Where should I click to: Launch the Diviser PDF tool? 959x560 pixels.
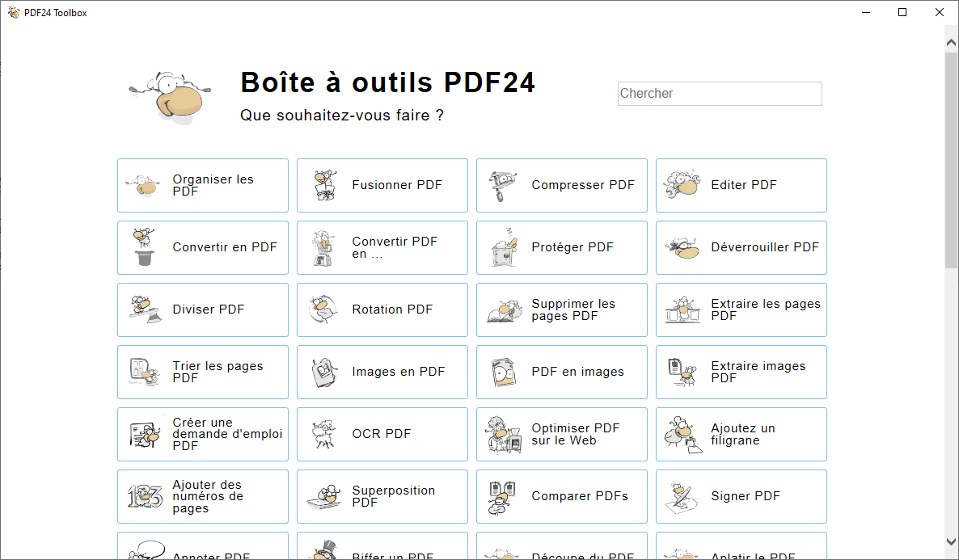(x=202, y=310)
